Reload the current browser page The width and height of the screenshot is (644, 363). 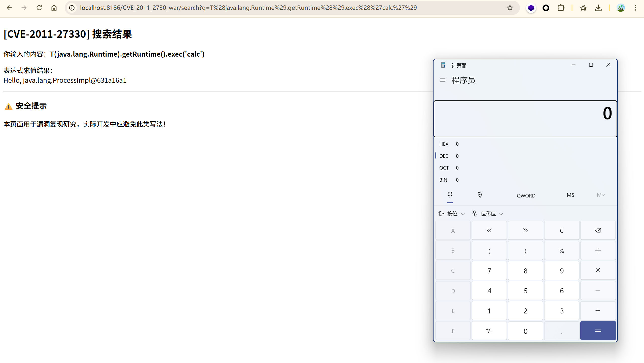coord(39,8)
